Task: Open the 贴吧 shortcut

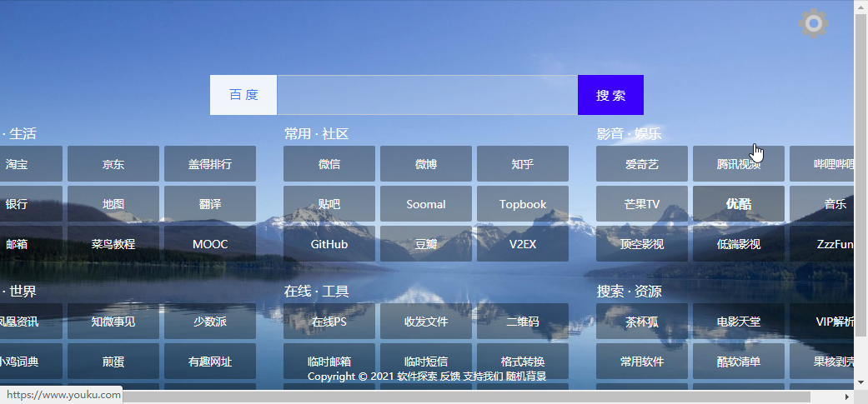Action: [329, 204]
